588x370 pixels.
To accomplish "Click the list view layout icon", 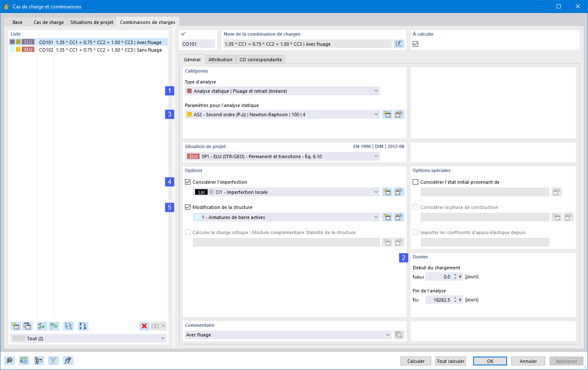I will point(155,326).
